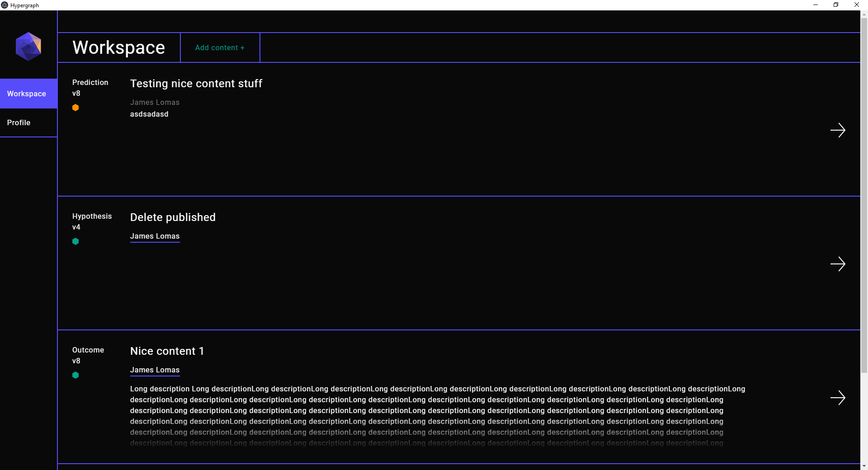Open the title Testing nice content stuff
This screenshot has height=470, width=868.
[196, 84]
